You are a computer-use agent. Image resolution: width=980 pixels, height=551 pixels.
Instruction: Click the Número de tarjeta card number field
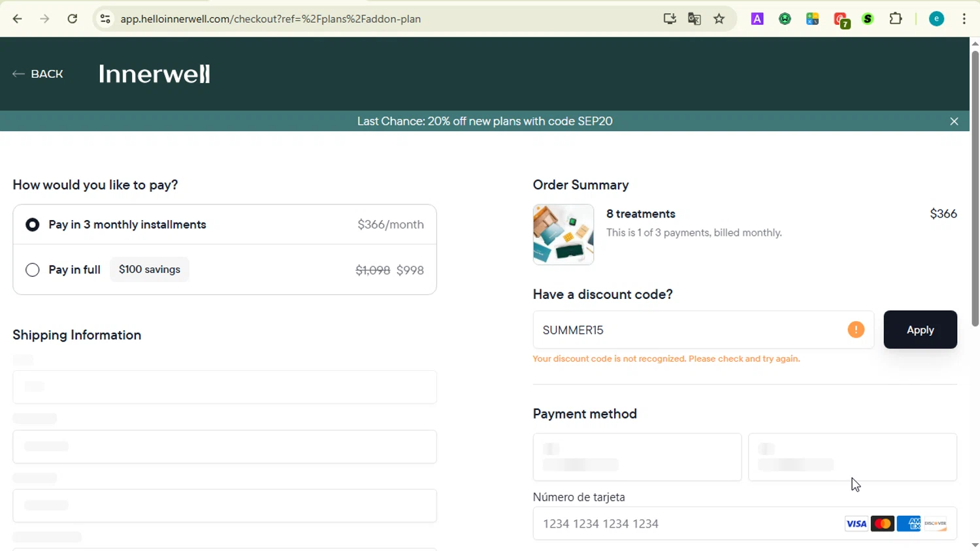click(x=745, y=524)
